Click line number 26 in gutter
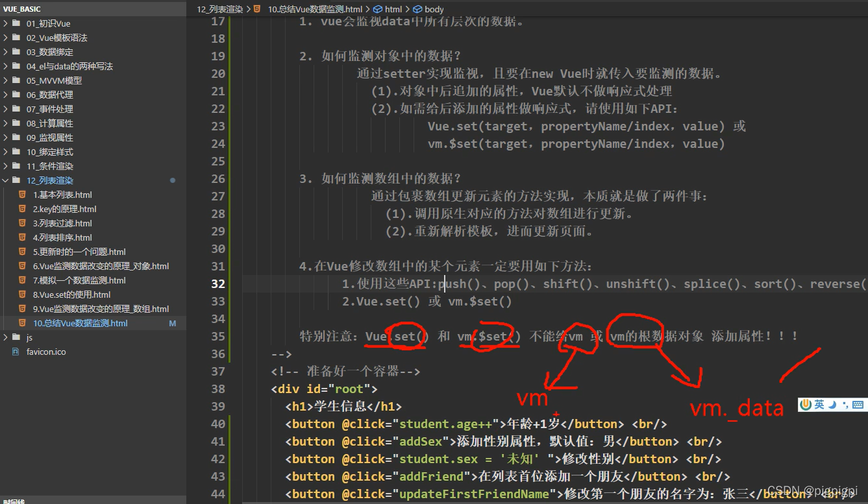 pyautogui.click(x=217, y=178)
